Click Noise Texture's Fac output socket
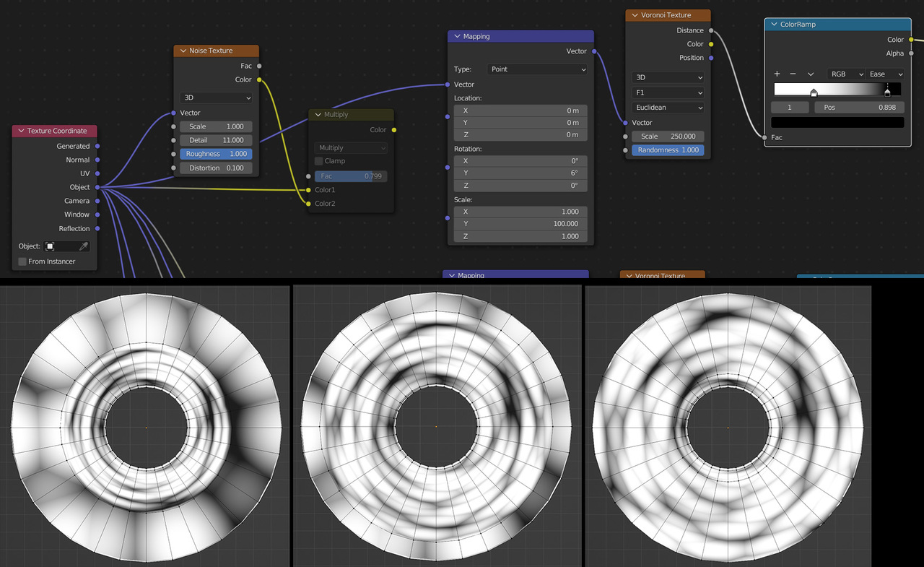Screen dimensions: 924x567 pyautogui.click(x=259, y=66)
